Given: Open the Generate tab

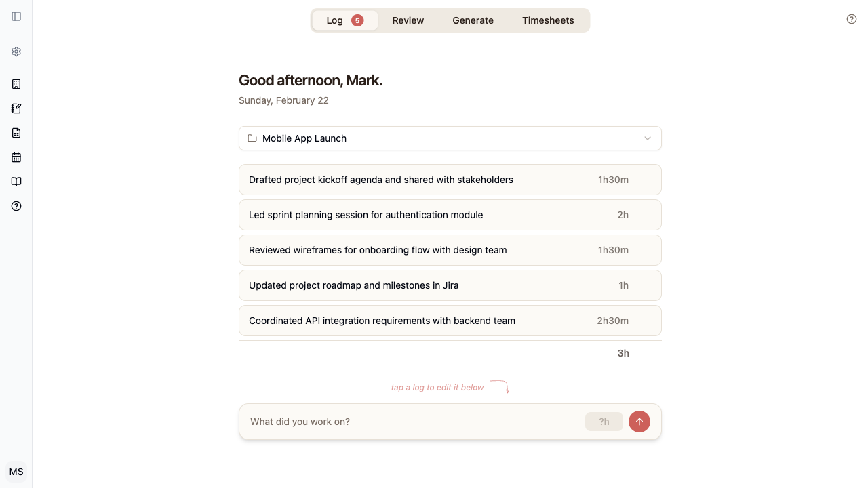Looking at the screenshot, I should click(473, 20).
